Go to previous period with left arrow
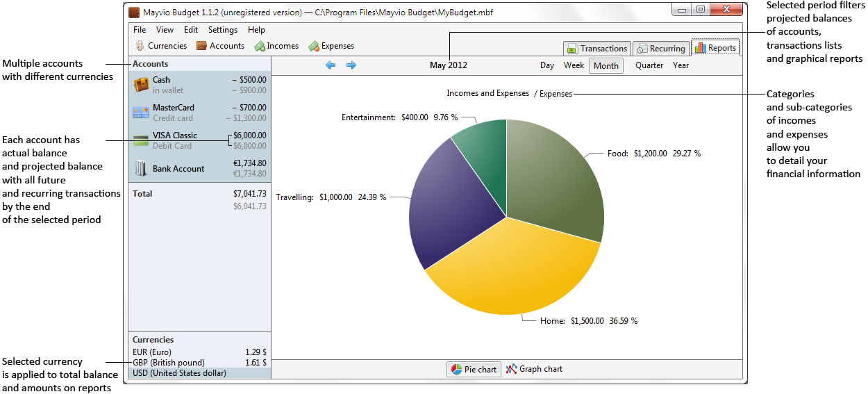 pos(331,65)
